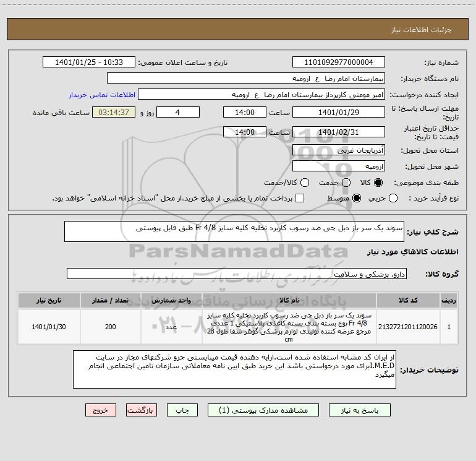Select the خدمت radio button
Image resolution: width=476 pixels, height=461 pixels.
point(346,183)
